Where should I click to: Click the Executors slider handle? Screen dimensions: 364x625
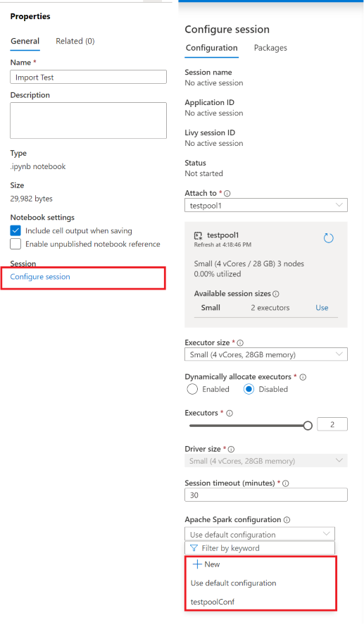[x=308, y=426]
